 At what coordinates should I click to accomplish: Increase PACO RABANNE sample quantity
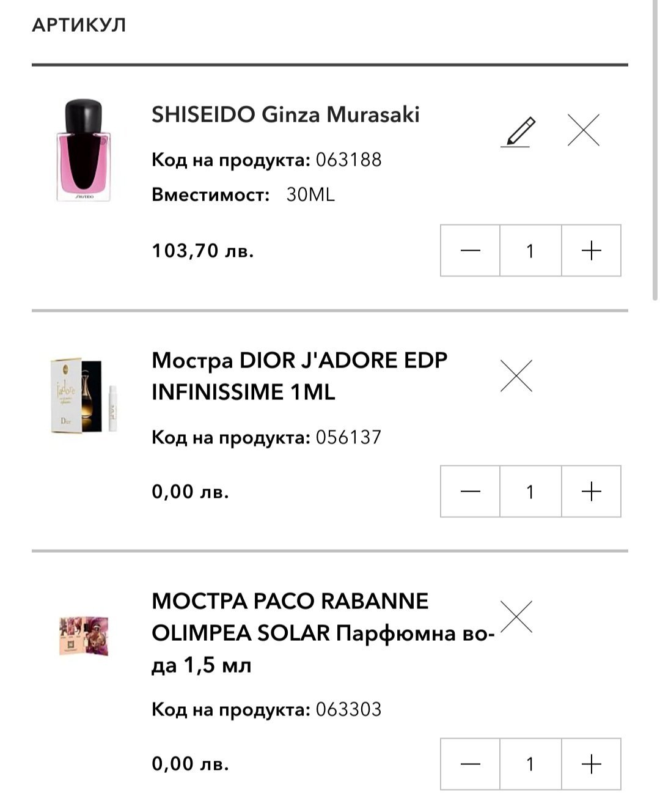click(591, 764)
